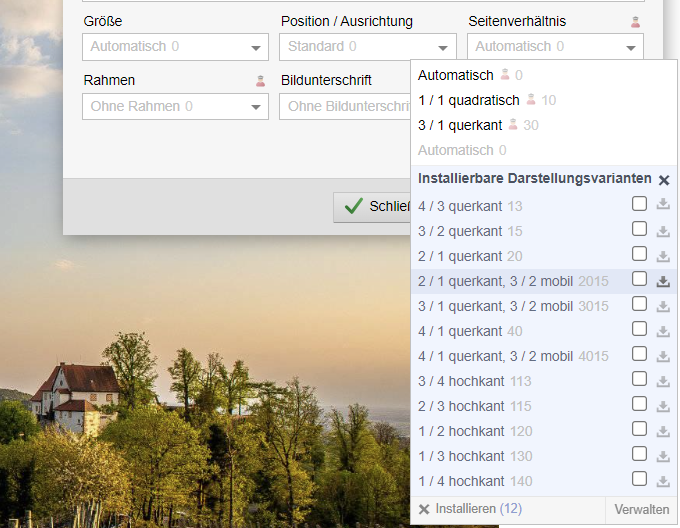Tick 4 / 1 querkant, 3 / 2 mobil checkbox
Viewport: 680px width, 528px height.
pos(639,354)
